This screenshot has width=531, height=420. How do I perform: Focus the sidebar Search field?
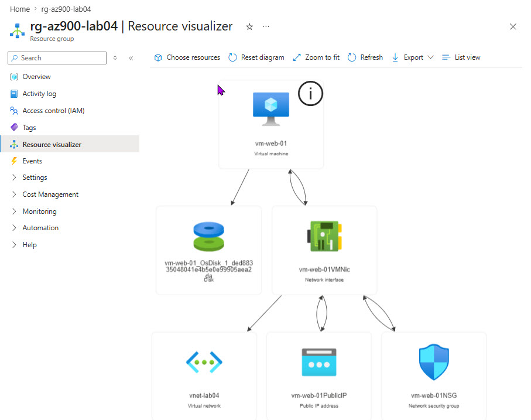click(x=57, y=58)
